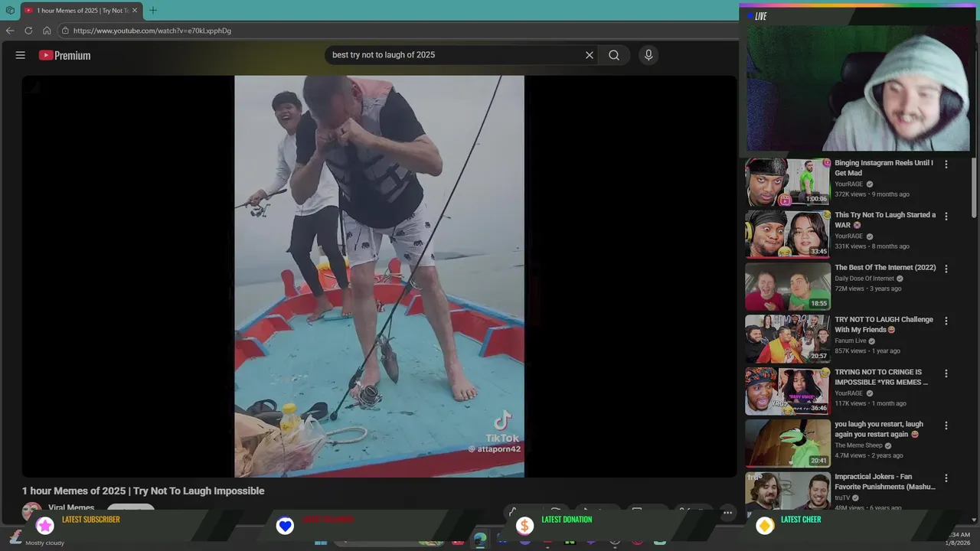This screenshot has height=551, width=980.
Task: Open options menu for 'Binging Instagram Reels' video
Action: tap(946, 165)
